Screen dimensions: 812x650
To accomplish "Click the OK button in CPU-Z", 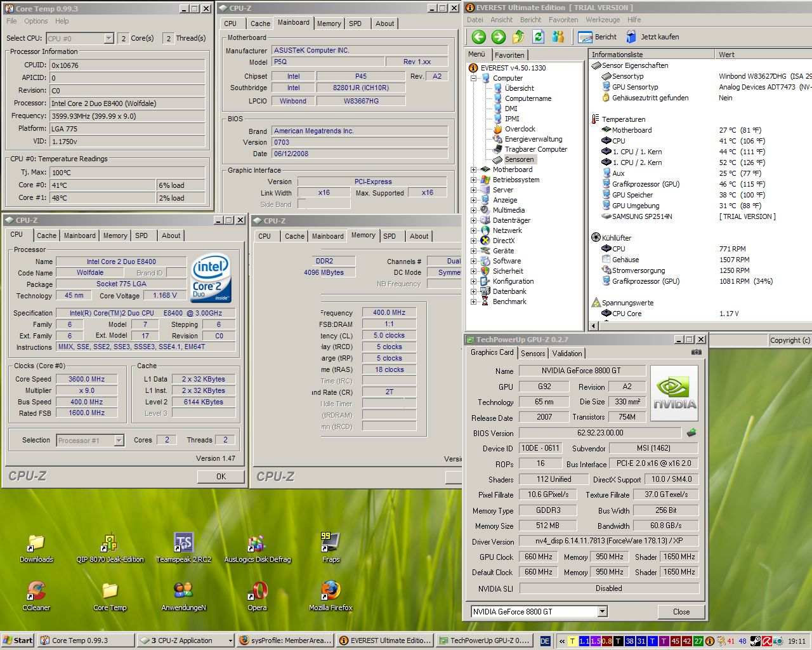I will (x=221, y=477).
